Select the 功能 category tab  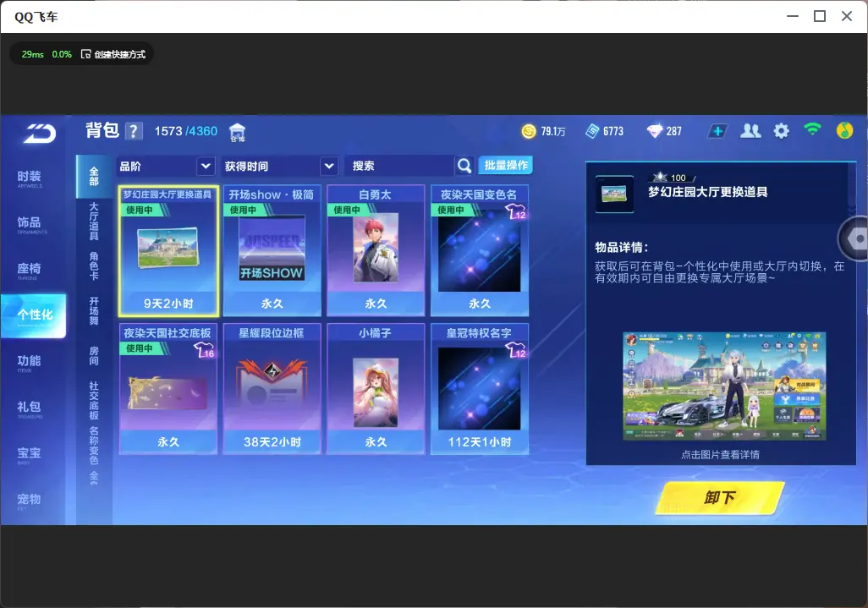pyautogui.click(x=30, y=363)
